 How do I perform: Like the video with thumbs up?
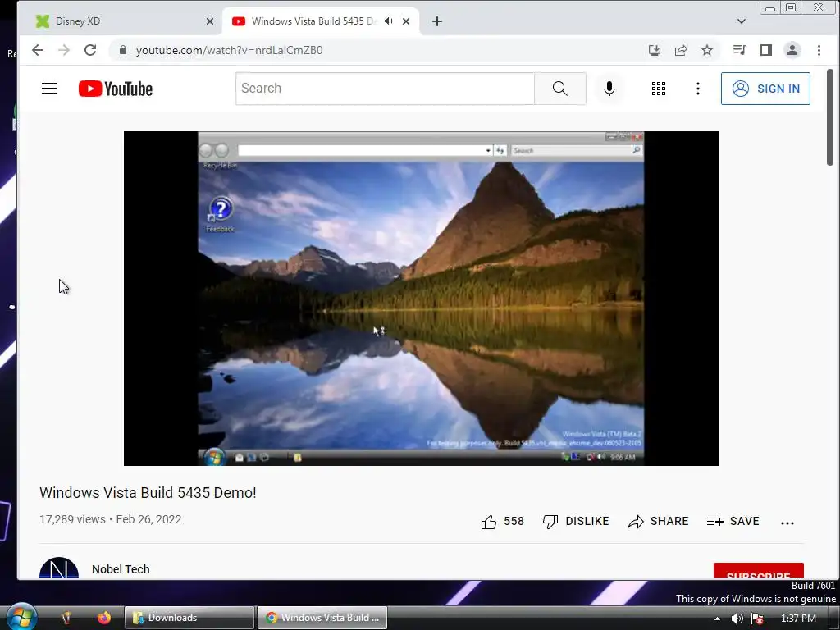(489, 521)
